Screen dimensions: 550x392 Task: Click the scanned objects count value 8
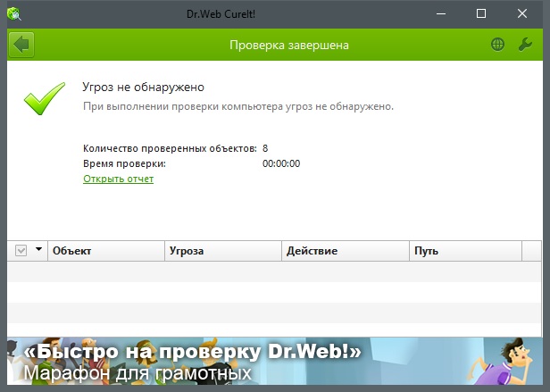tap(265, 148)
